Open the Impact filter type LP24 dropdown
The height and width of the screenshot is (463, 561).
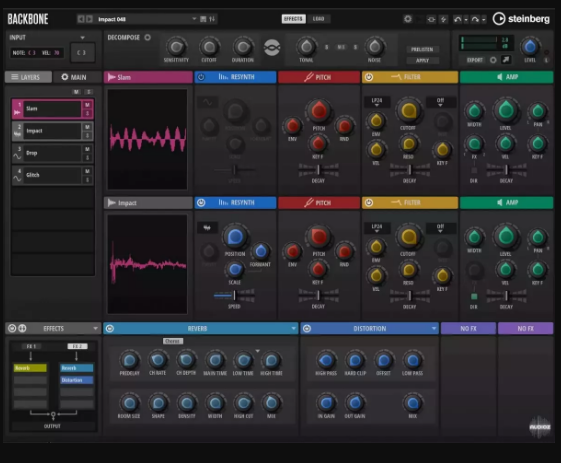[x=377, y=228]
